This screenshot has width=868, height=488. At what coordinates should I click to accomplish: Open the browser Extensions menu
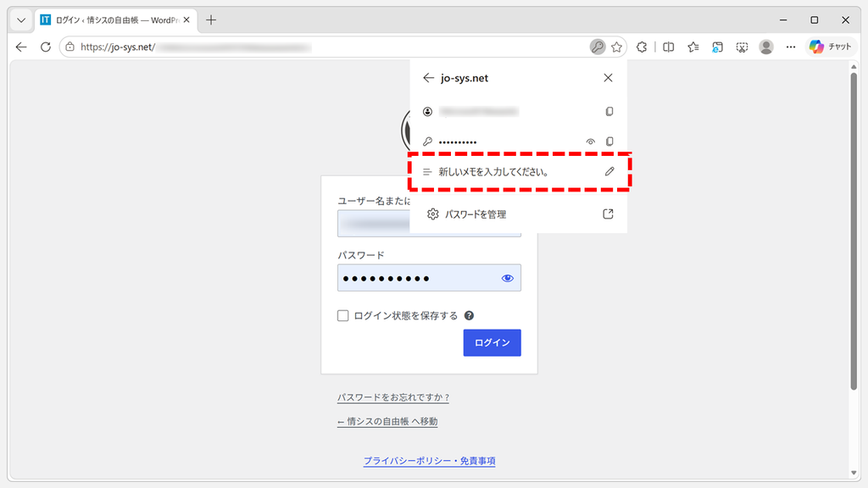[642, 47]
